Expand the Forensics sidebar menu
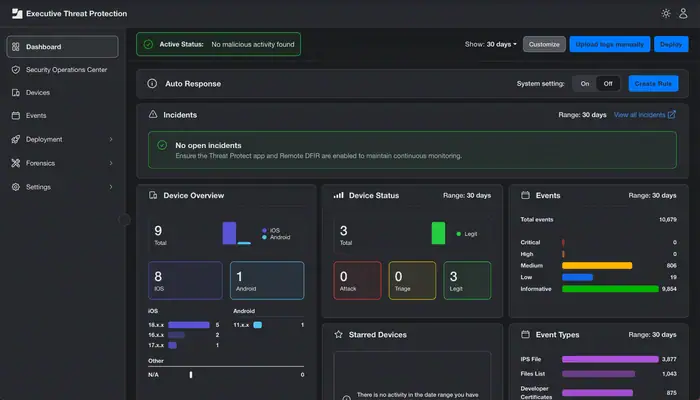The width and height of the screenshot is (700, 400). [62, 163]
